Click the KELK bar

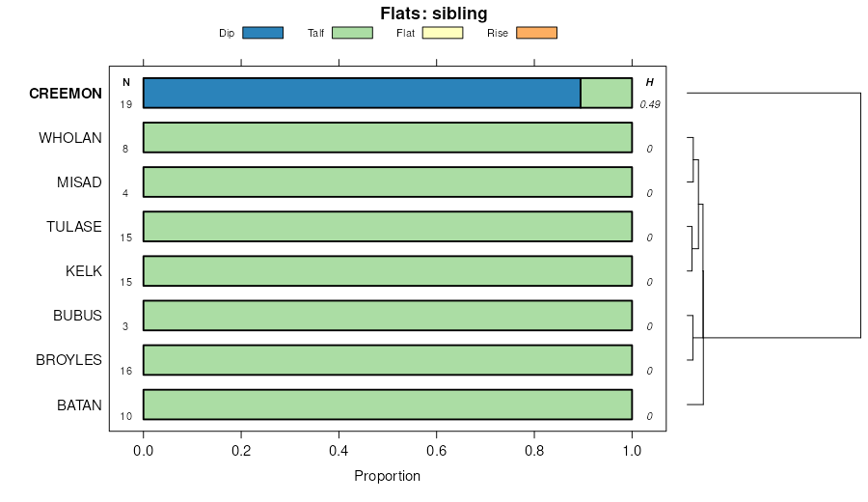point(388,270)
